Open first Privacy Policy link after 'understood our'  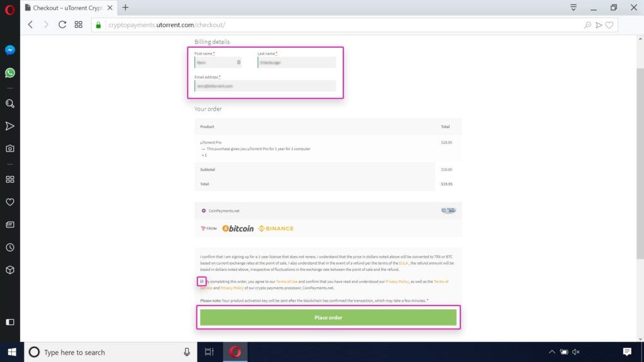[x=397, y=282]
